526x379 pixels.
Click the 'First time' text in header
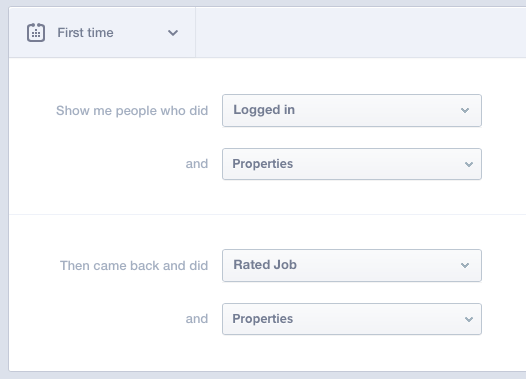(85, 33)
